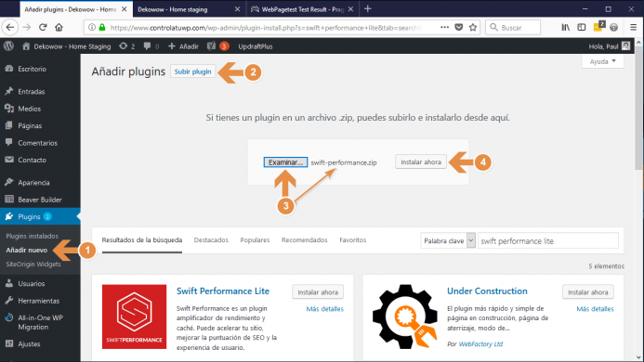Select Añadir nuevo under Plugins
This screenshot has width=644, height=362.
tap(27, 250)
